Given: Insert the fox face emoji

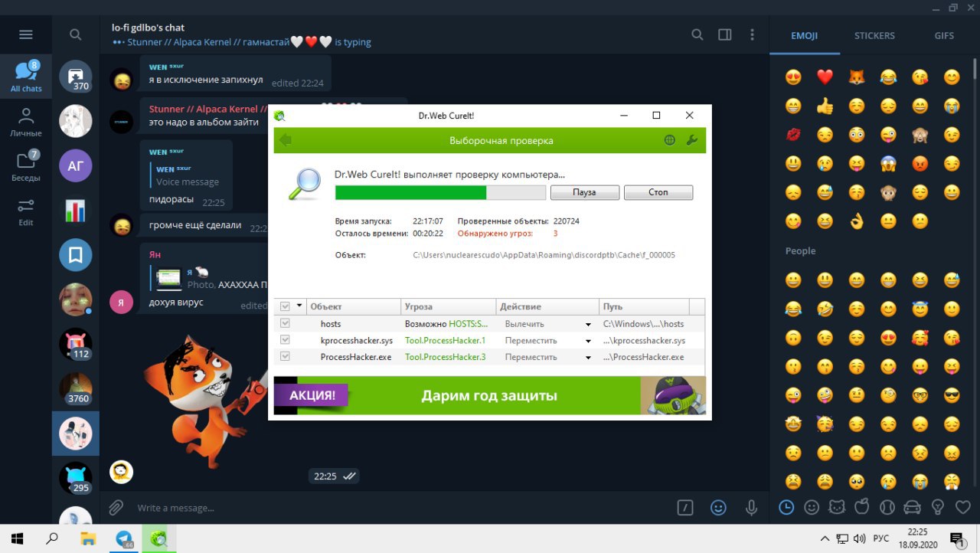Looking at the screenshot, I should (x=856, y=77).
